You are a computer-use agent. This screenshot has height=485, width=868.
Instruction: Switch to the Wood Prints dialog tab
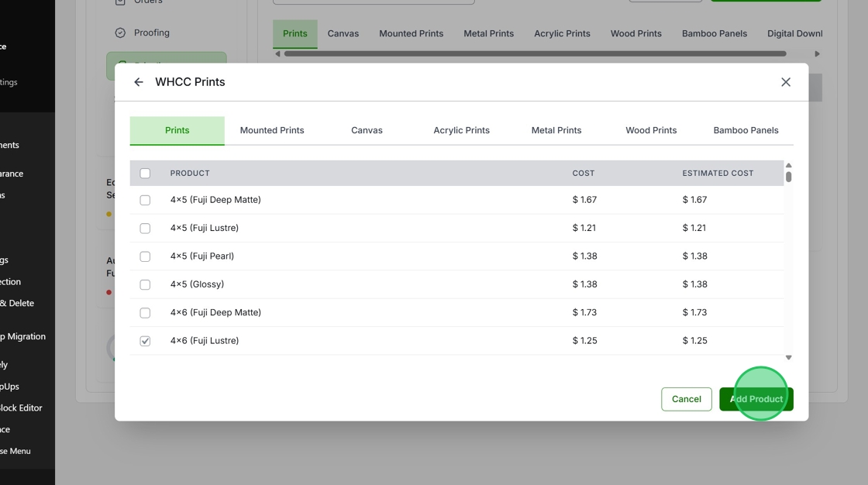651,131
